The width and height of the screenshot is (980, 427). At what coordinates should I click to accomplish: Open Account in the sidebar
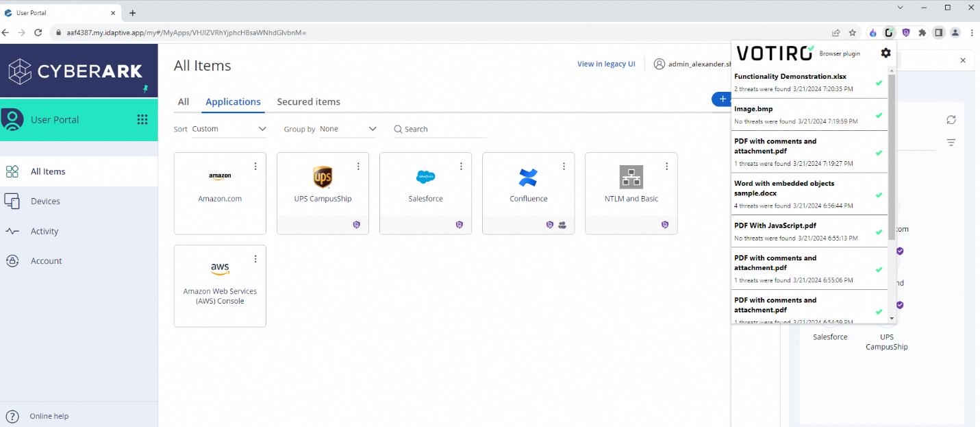[79, 260]
